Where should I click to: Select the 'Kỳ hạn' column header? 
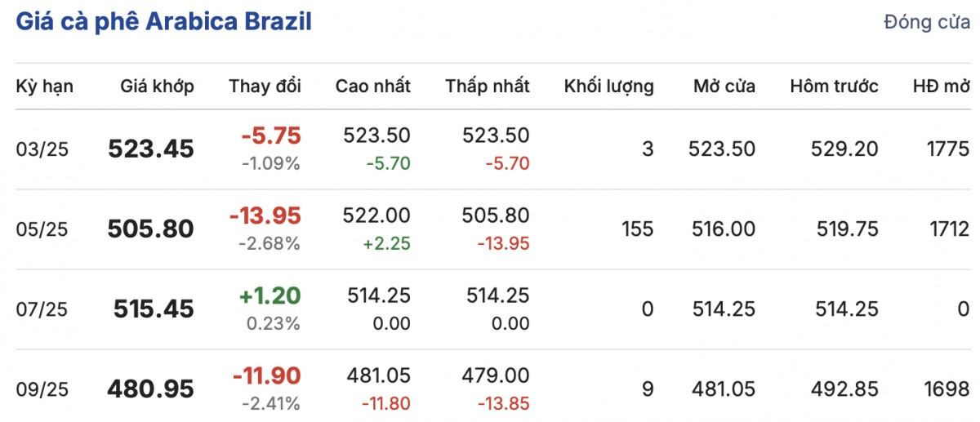pyautogui.click(x=45, y=86)
